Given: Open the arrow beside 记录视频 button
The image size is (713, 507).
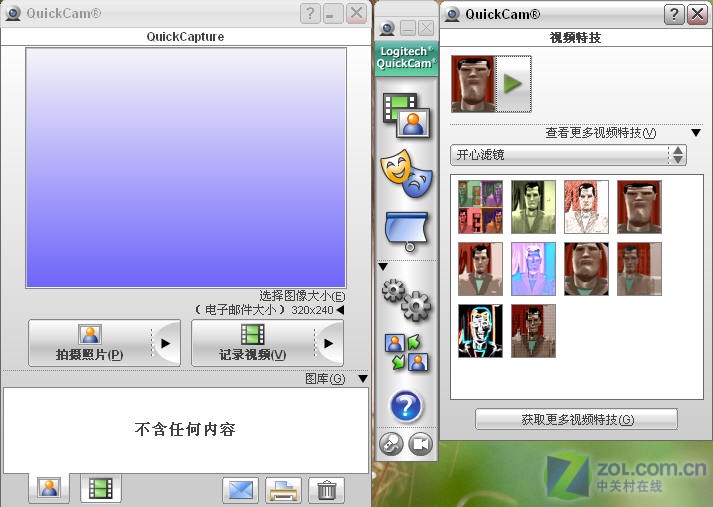Looking at the screenshot, I should 329,343.
